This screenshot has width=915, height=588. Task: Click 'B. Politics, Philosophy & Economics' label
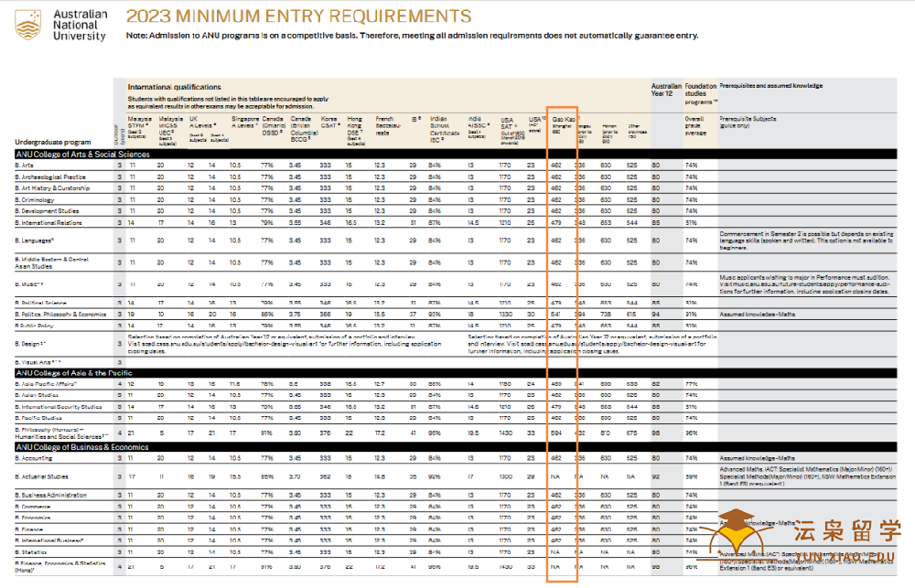(60, 314)
